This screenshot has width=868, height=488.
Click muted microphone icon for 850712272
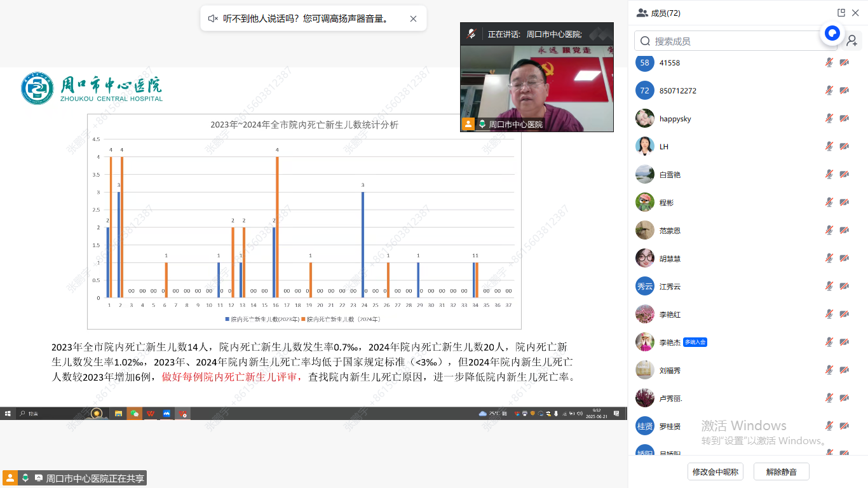point(829,90)
